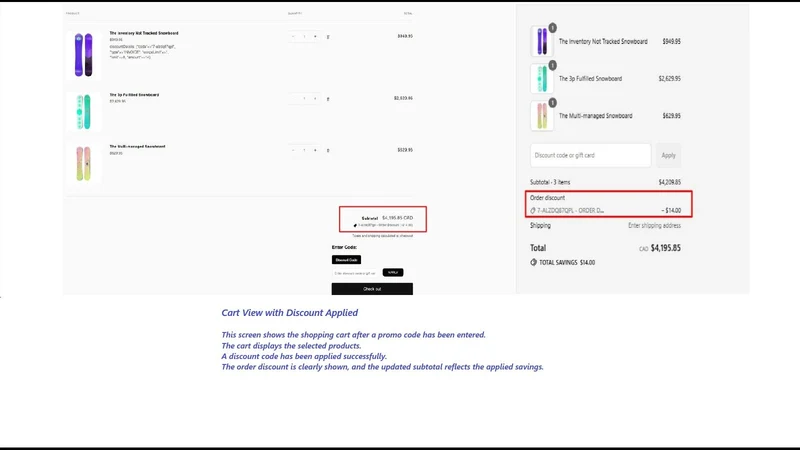Image resolution: width=800 pixels, height=450 pixels.
Task: Open the pink Multi-managed Snowboard cart image
Action: (84, 163)
